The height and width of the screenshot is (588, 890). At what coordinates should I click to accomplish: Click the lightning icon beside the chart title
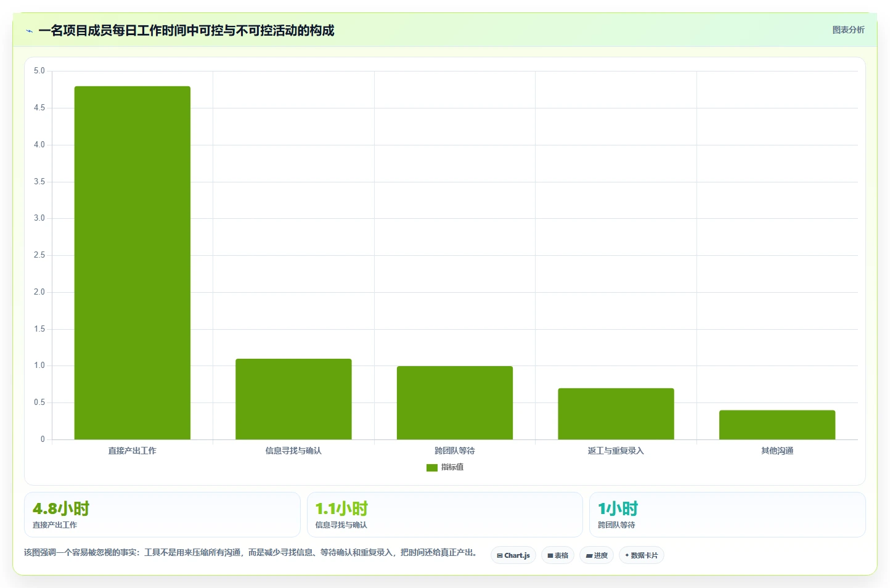click(29, 31)
